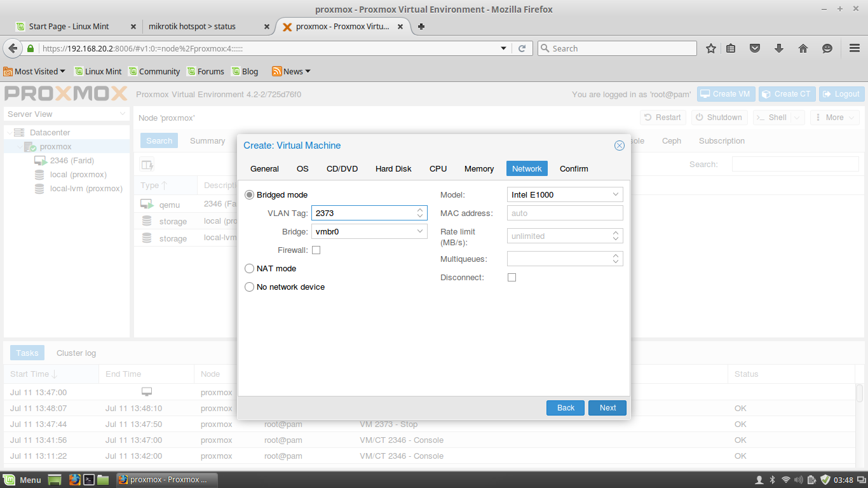This screenshot has width=868, height=488.
Task: Click the Back button in the wizard
Action: [566, 408]
